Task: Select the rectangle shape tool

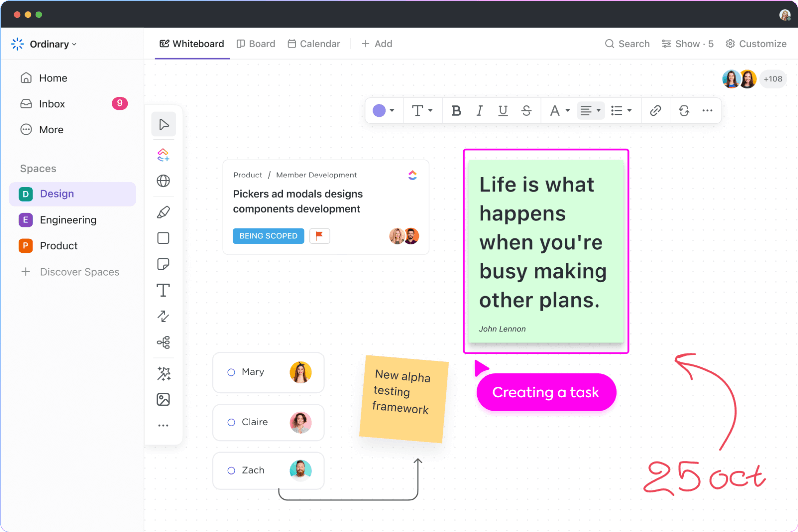Action: [x=163, y=238]
